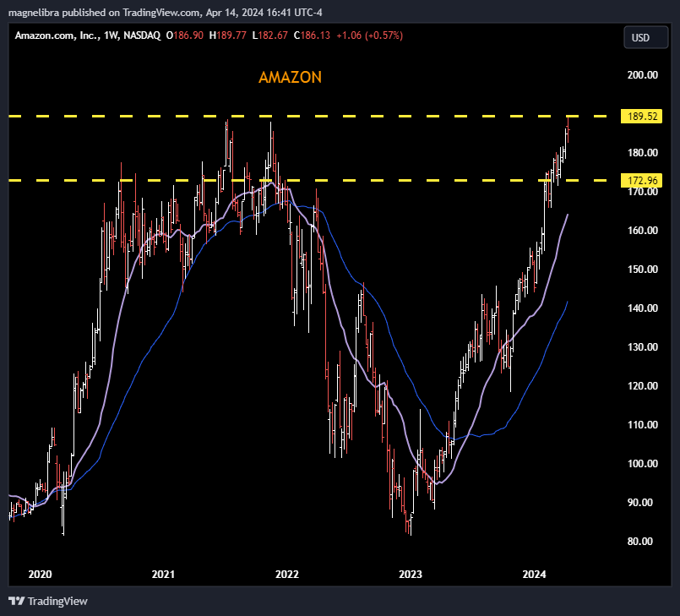Click the 2022 time axis label

[x=287, y=575]
